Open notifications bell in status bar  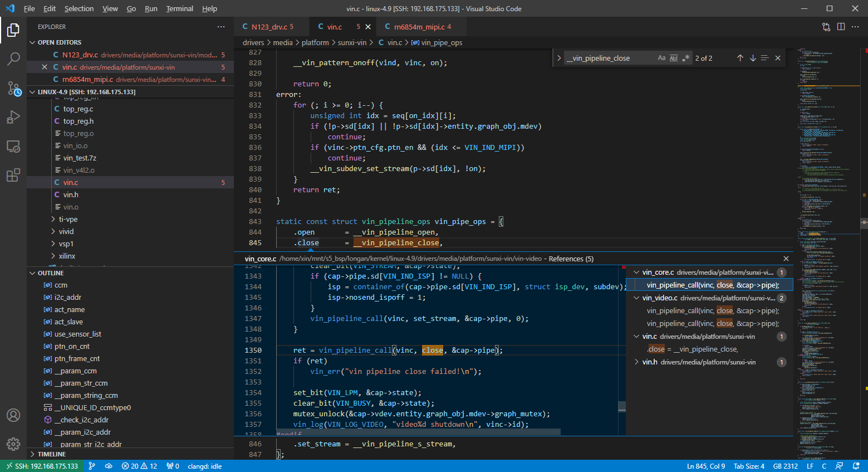point(856,466)
